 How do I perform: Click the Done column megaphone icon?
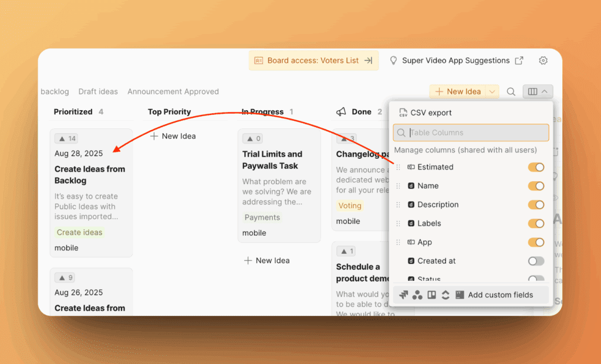[341, 111]
